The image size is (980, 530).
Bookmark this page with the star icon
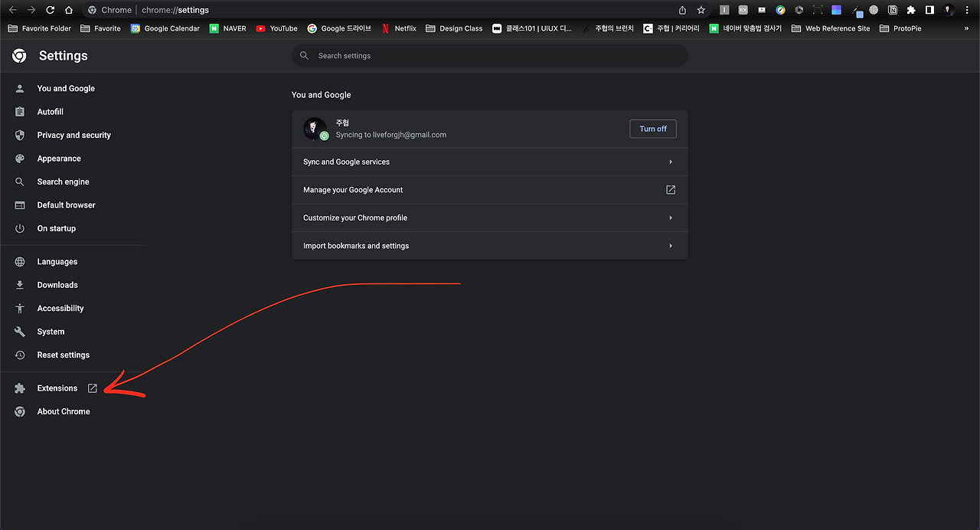tap(701, 10)
